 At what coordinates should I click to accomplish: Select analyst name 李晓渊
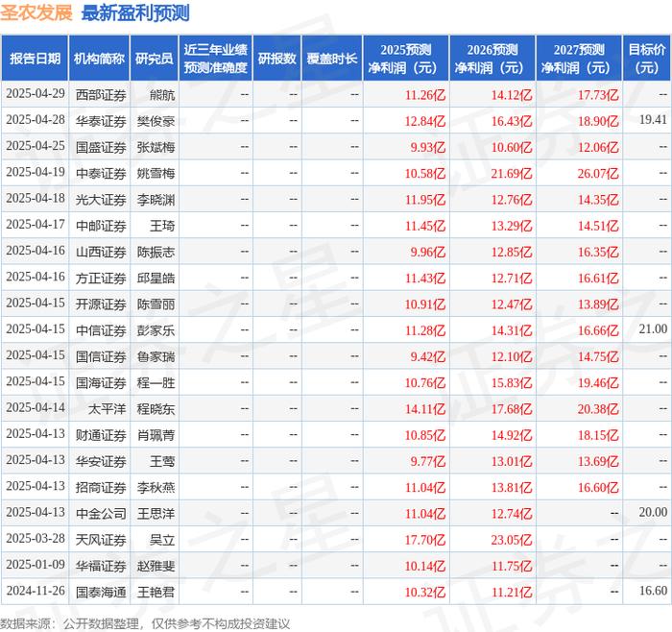pos(156,200)
